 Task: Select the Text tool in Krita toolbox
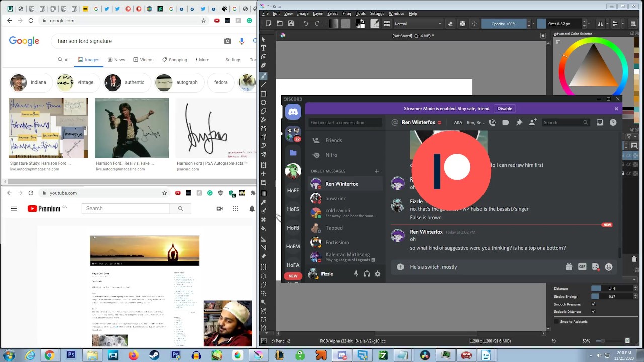coord(263,48)
